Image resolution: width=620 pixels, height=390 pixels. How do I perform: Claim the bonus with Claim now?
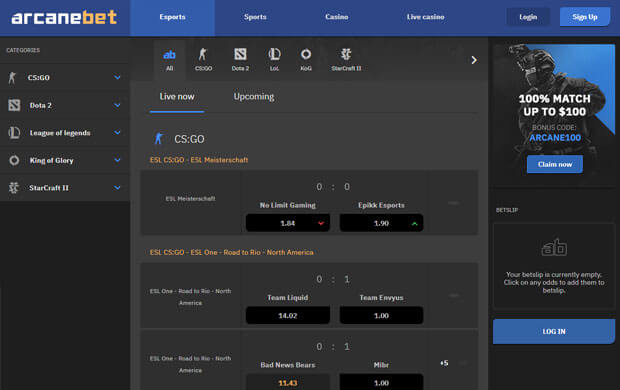[x=555, y=164]
